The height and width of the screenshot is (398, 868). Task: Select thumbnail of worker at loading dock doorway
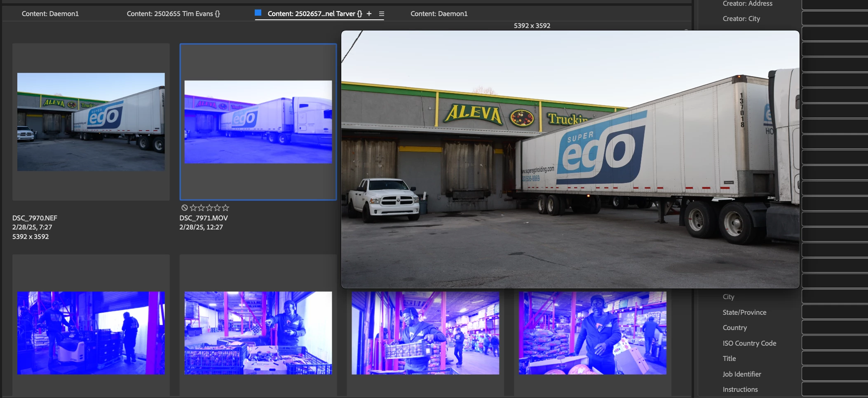91,333
